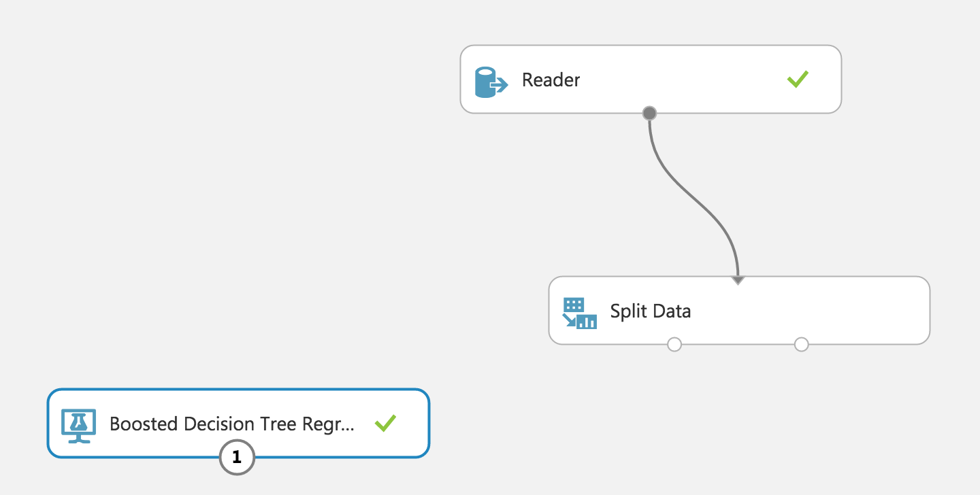980x495 pixels.
Task: Select the Reader module label
Action: [551, 80]
